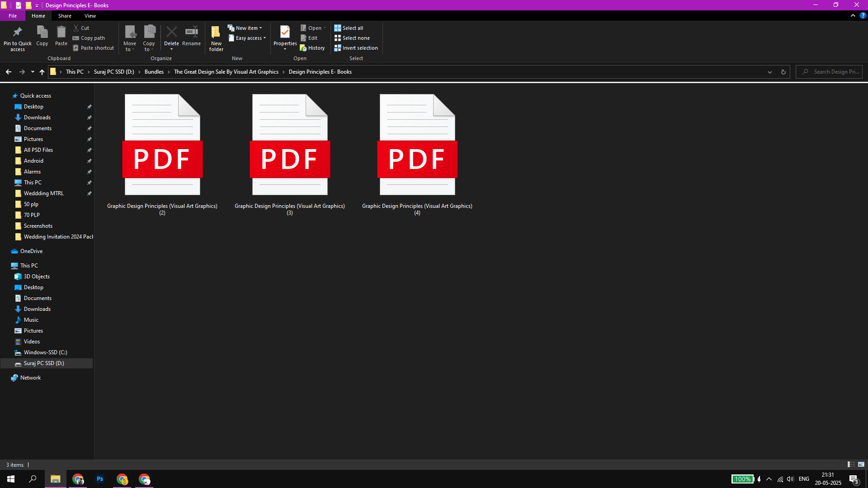
Task: Click Paste shortcut in ribbon
Action: coord(94,48)
